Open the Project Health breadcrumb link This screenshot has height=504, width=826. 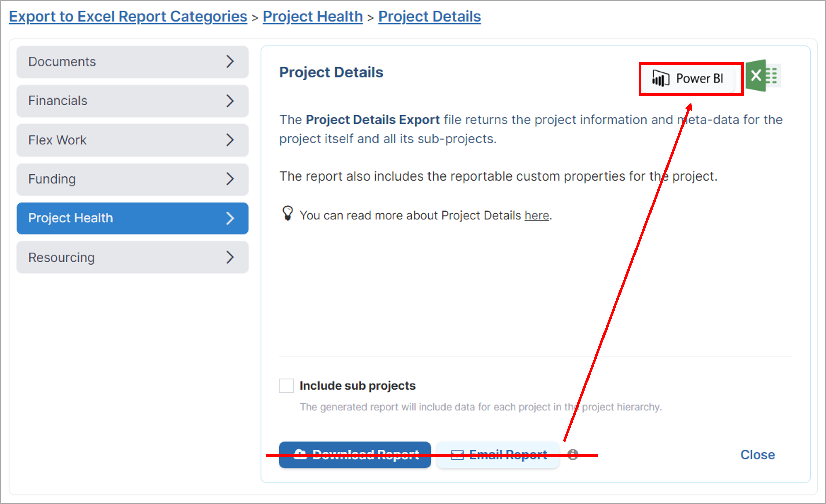click(313, 17)
